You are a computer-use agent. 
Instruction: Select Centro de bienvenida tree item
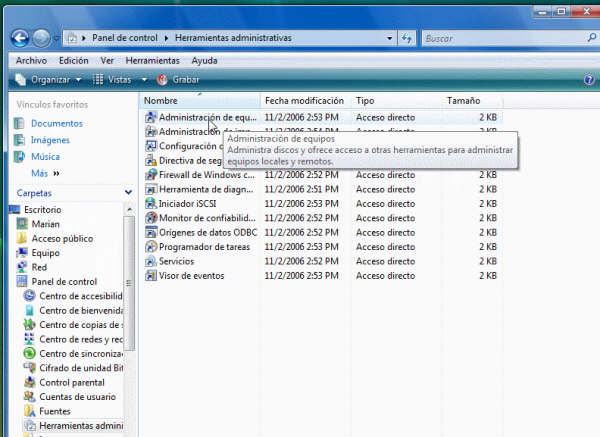pyautogui.click(x=81, y=310)
